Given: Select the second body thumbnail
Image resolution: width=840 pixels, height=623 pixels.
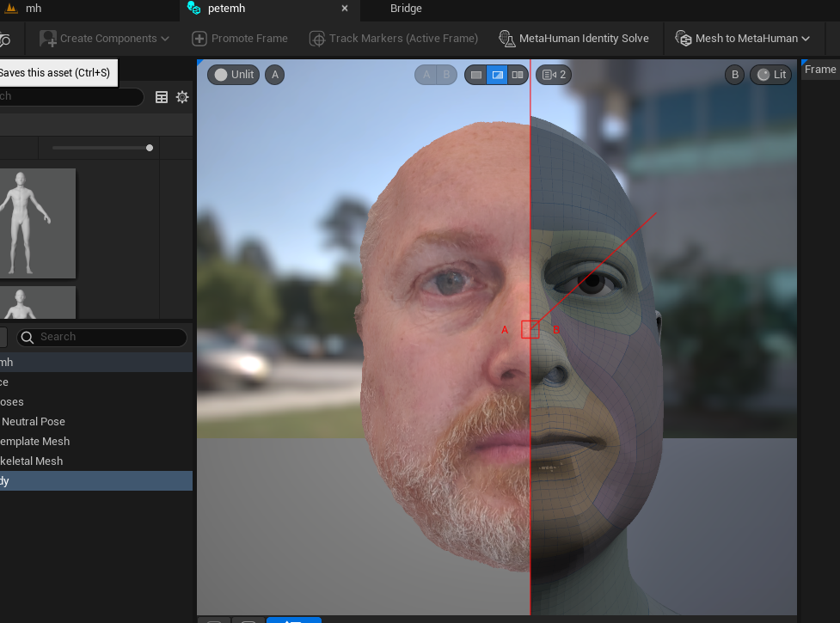Looking at the screenshot, I should [x=37, y=302].
